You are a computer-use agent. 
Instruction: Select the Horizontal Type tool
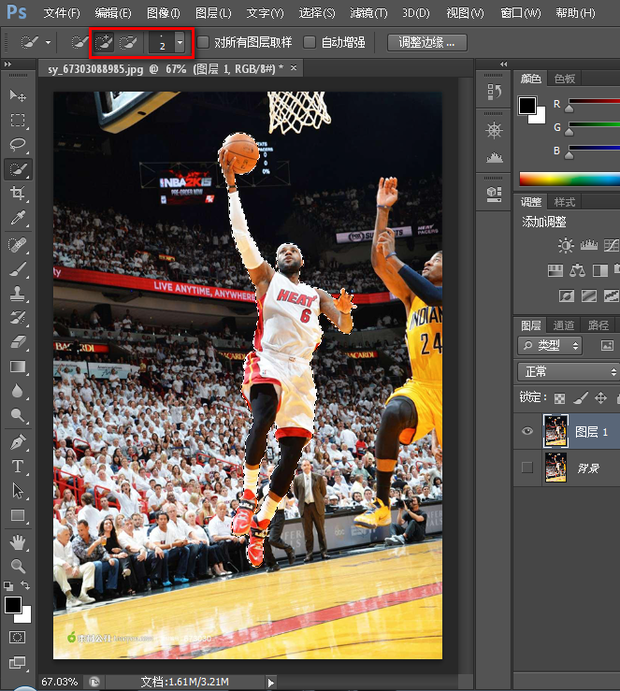pyautogui.click(x=18, y=466)
